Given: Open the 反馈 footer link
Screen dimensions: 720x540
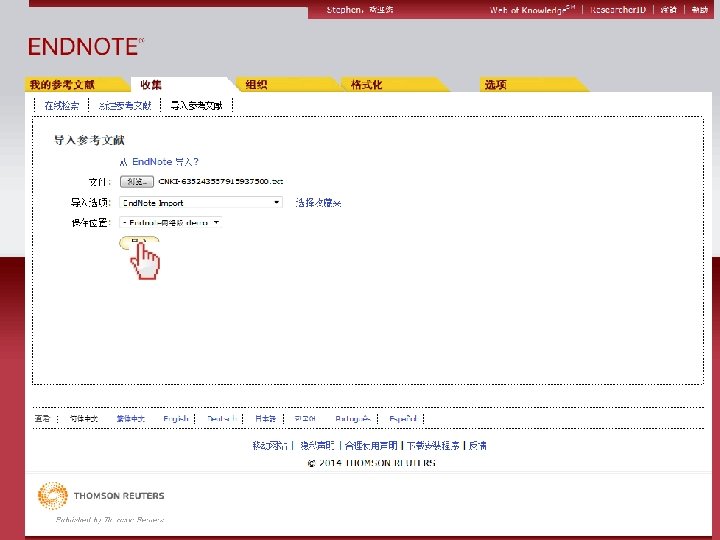Looking at the screenshot, I should tap(478, 445).
